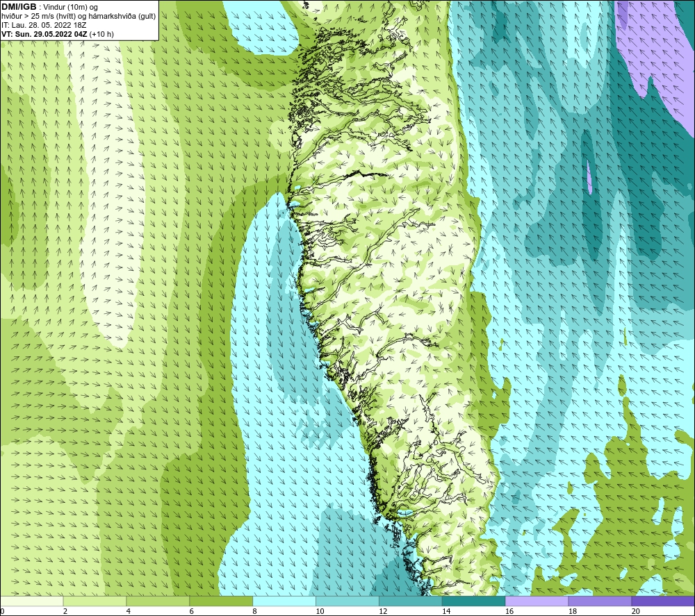
Task: Click the 8–10 m/s pale cyan swatch
Action: click(x=284, y=601)
